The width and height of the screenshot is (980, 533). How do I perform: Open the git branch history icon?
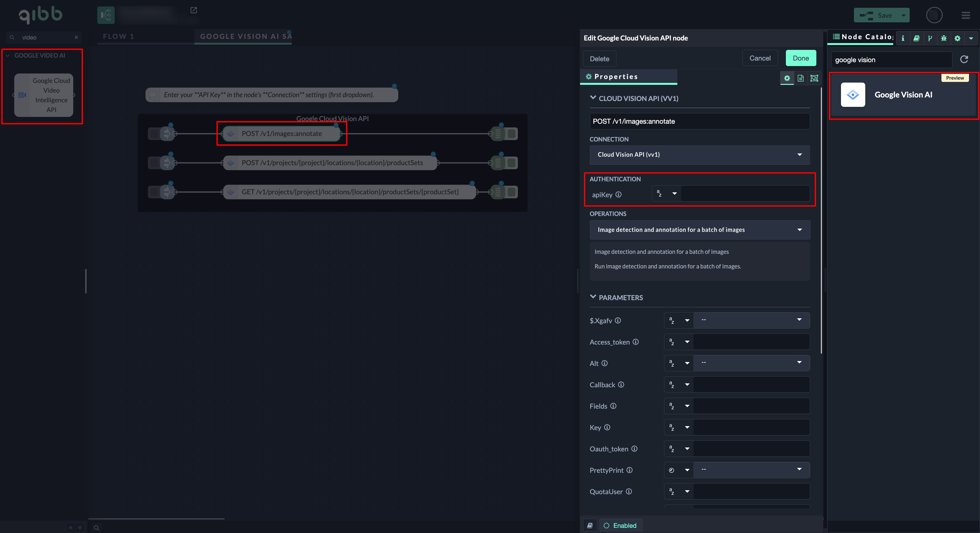point(930,38)
